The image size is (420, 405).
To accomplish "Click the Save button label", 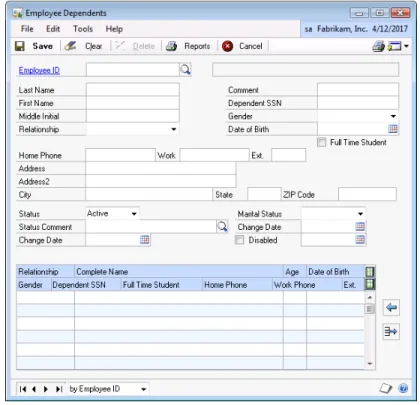I will (43, 46).
